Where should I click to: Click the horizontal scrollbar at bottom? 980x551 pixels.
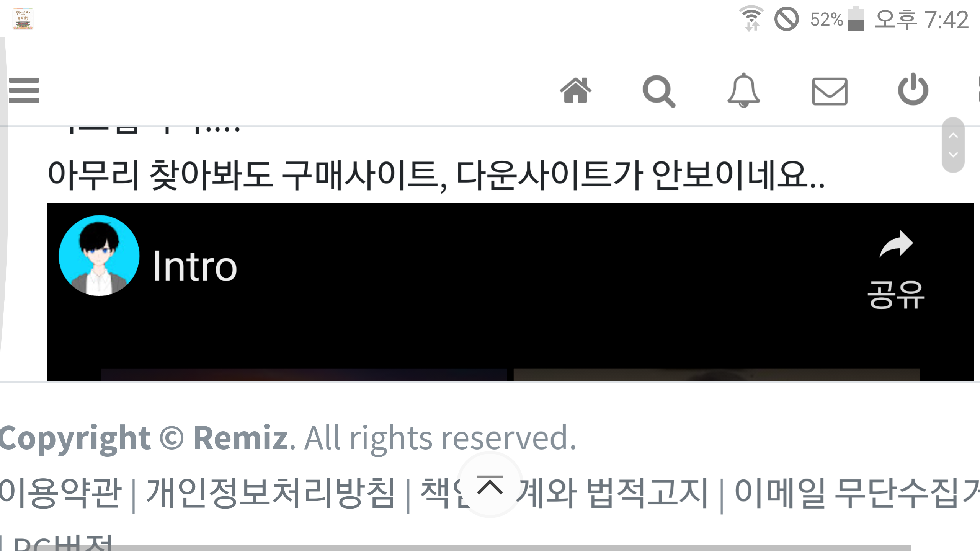456,548
